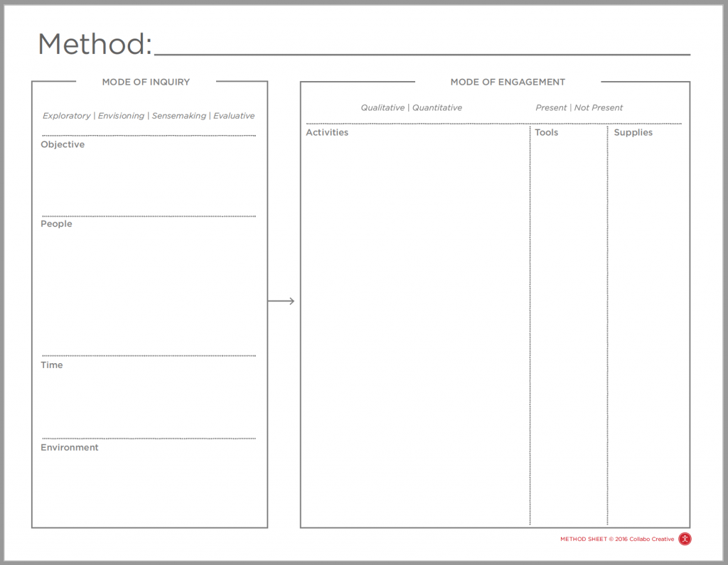Select the Qualitative engagement option

pyautogui.click(x=382, y=108)
